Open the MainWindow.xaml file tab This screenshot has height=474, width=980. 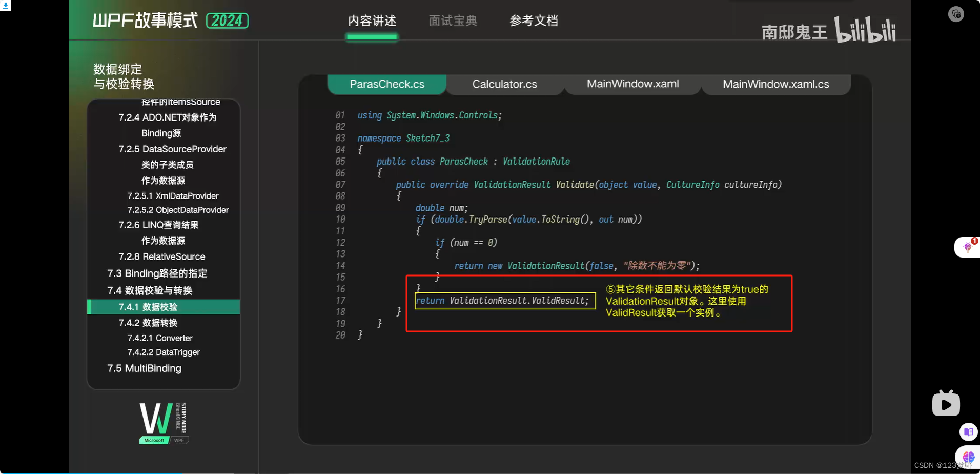pos(632,84)
